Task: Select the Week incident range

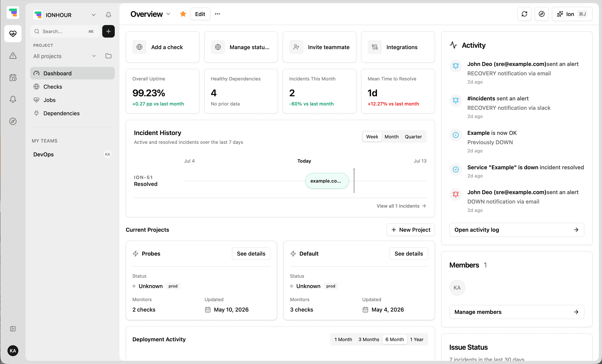Action: click(x=372, y=137)
